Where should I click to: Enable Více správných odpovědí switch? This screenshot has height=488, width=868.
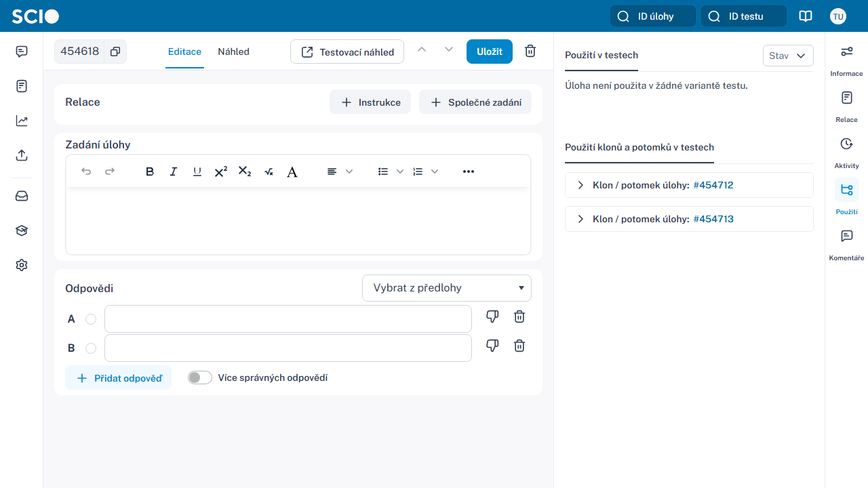coord(200,378)
